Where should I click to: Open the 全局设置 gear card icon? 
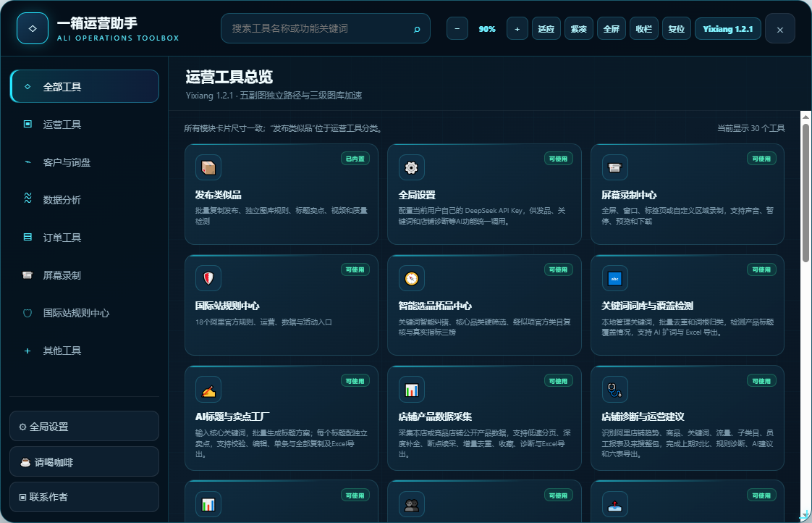(411, 167)
